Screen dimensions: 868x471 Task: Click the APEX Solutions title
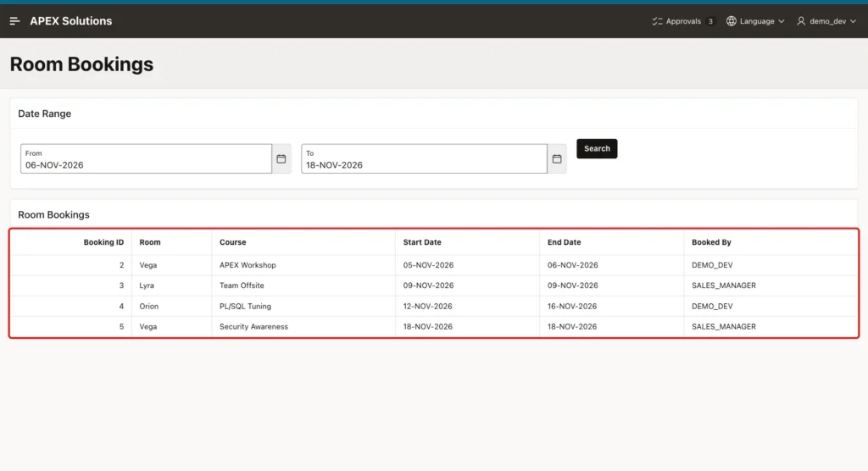point(71,21)
